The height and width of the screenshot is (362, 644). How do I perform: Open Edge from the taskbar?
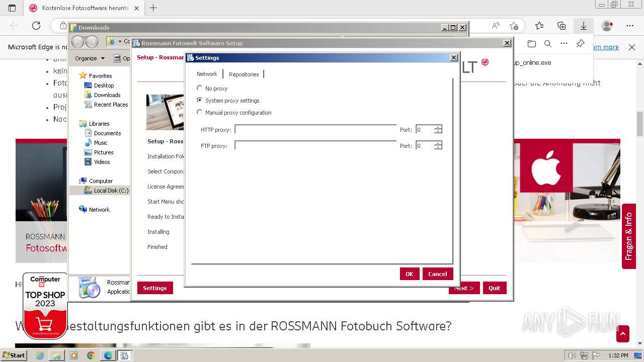tap(108, 355)
